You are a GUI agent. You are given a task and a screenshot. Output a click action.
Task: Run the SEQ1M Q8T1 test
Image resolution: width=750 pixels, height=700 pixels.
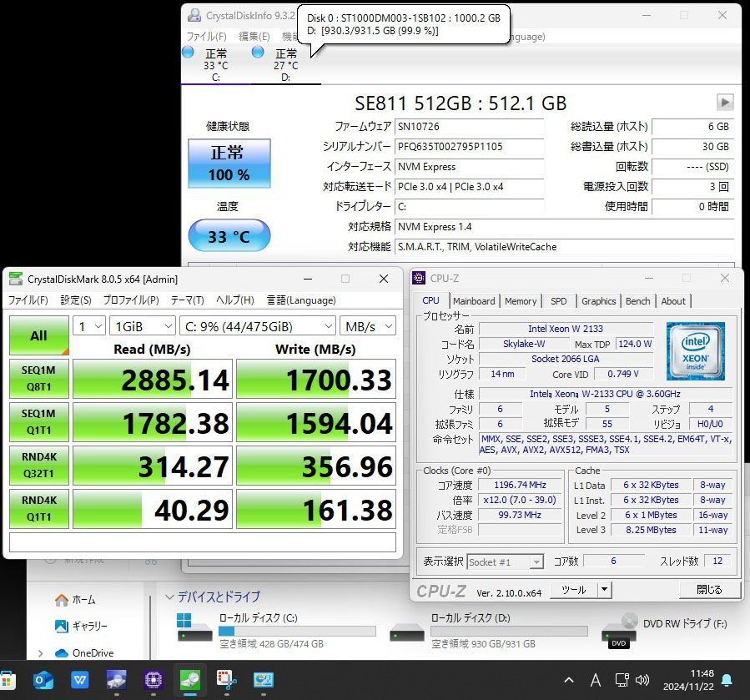(x=38, y=379)
